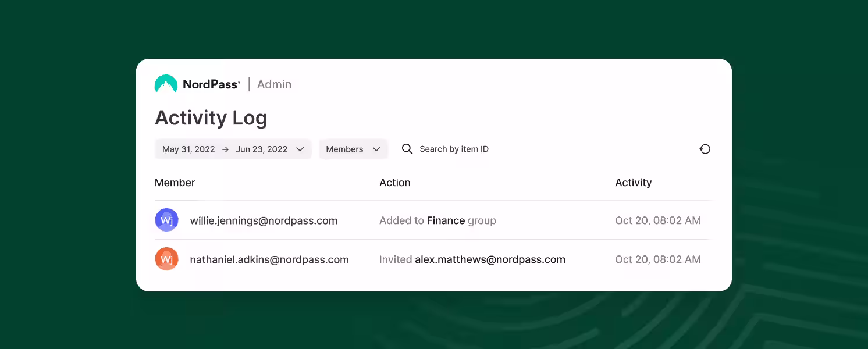The image size is (868, 349).
Task: Open alex.matthews@nordpass.com invited member link
Action: pos(490,259)
